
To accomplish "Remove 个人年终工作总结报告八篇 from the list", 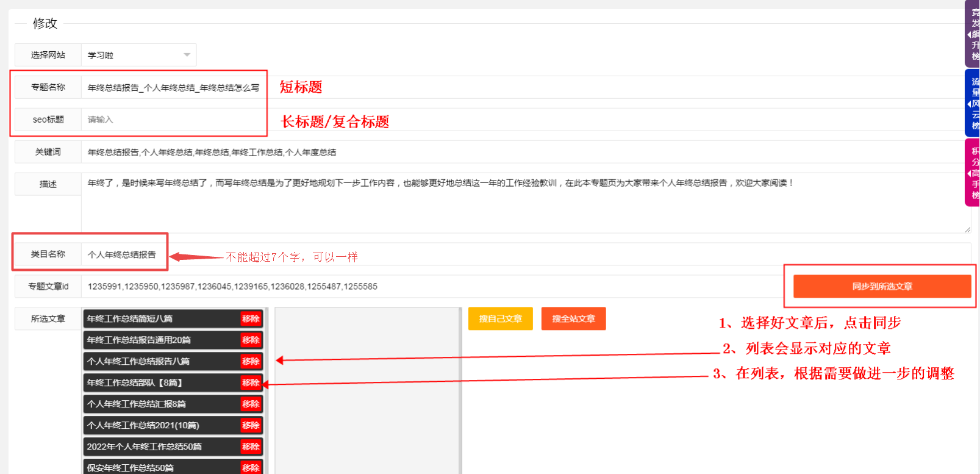I will coord(251,361).
